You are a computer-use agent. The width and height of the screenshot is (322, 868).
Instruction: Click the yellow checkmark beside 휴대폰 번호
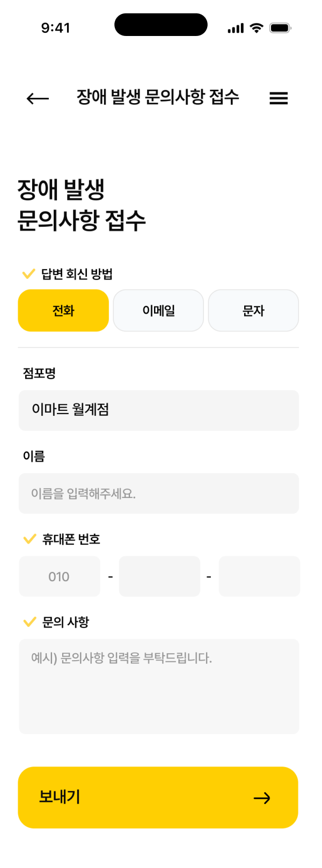(x=28, y=539)
